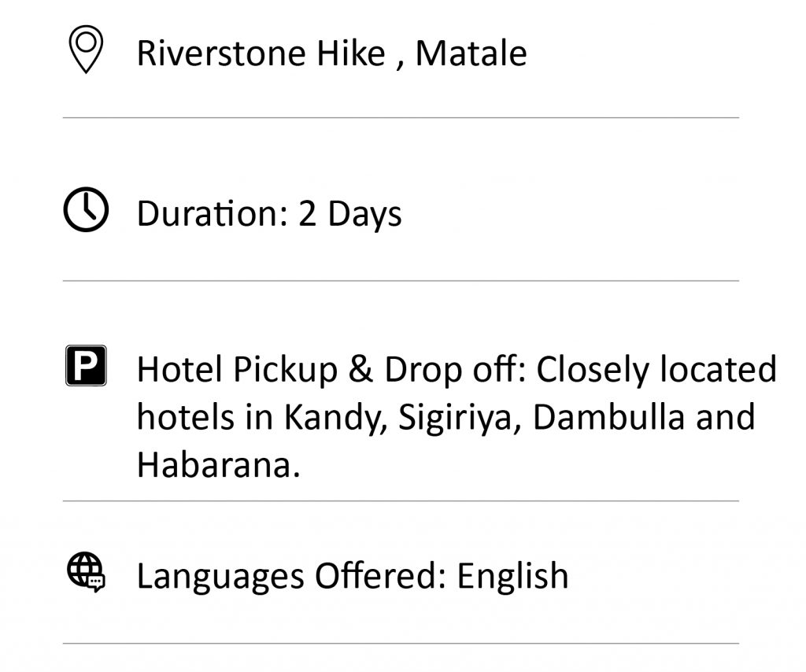This screenshot has width=806, height=672.
Task: Click the globe languages icon
Action: pyautogui.click(x=86, y=572)
